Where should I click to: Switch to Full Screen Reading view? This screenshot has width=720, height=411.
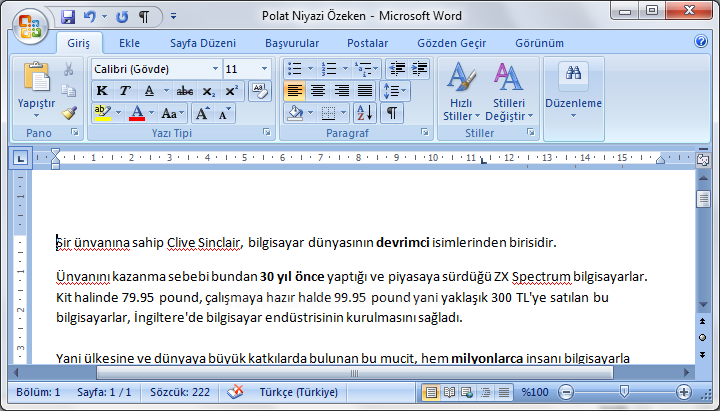[449, 393]
